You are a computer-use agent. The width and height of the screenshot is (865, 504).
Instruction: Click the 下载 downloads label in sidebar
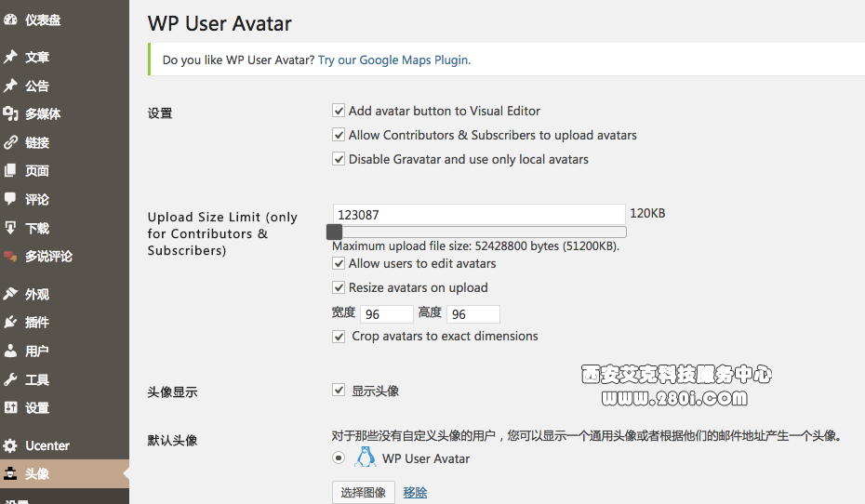37,229
